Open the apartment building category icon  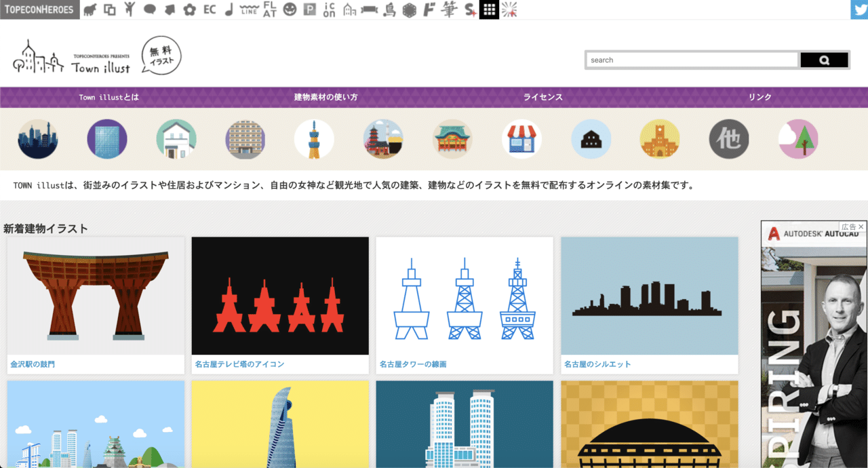coord(245,139)
